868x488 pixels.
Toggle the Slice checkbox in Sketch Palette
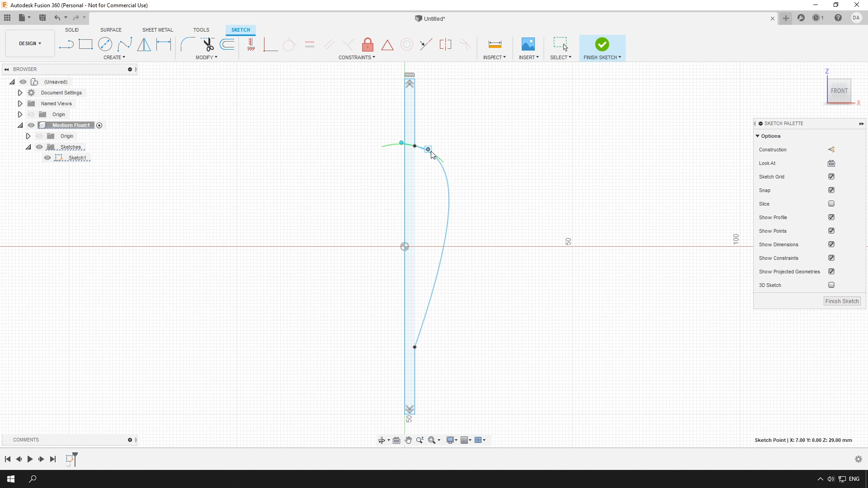coord(831,203)
